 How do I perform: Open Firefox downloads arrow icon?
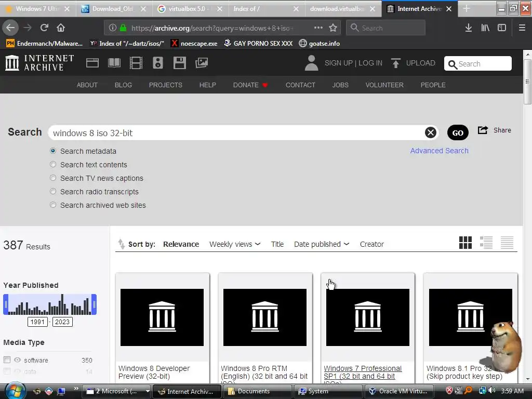(x=469, y=28)
